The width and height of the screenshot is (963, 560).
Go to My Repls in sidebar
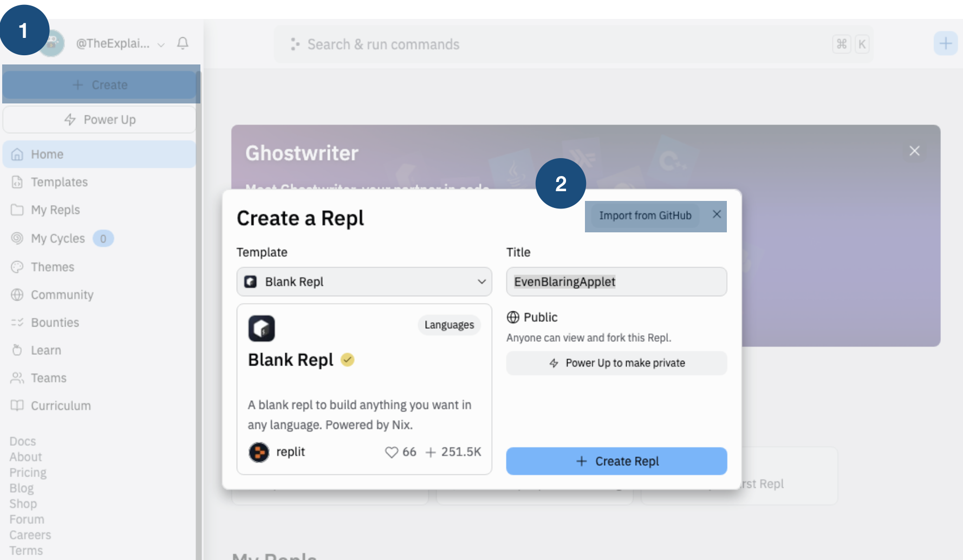click(55, 210)
